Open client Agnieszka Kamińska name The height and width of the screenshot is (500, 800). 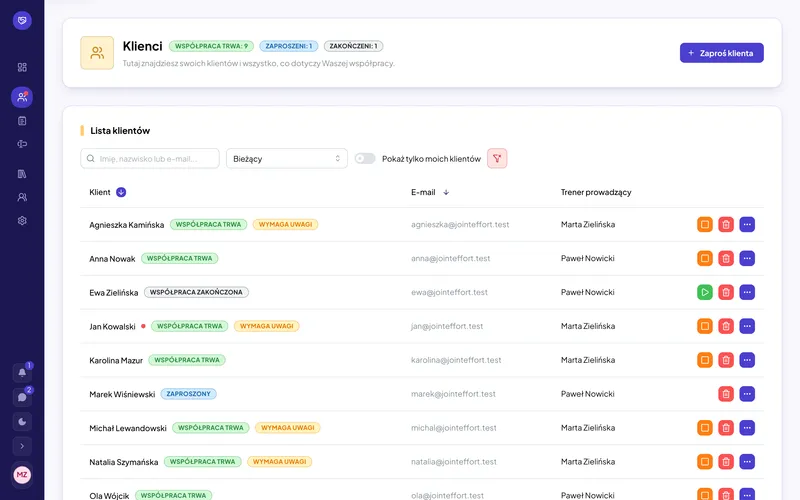[x=127, y=225]
